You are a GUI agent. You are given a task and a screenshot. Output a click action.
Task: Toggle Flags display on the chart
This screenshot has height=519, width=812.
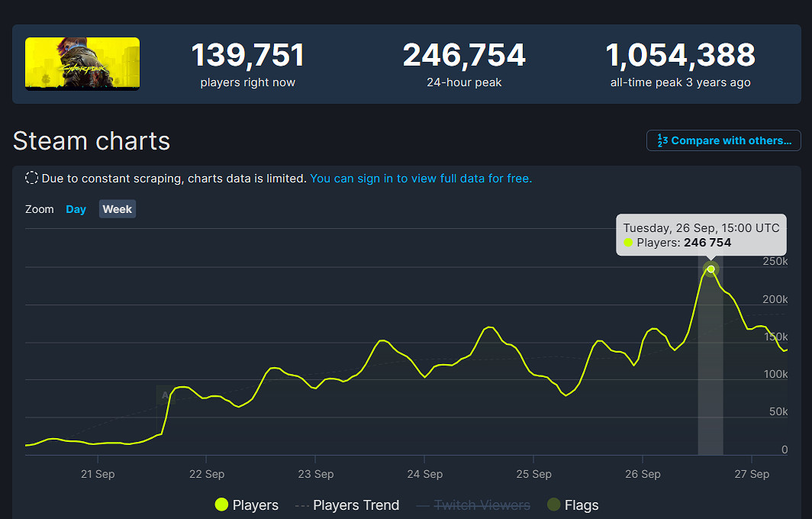572,504
